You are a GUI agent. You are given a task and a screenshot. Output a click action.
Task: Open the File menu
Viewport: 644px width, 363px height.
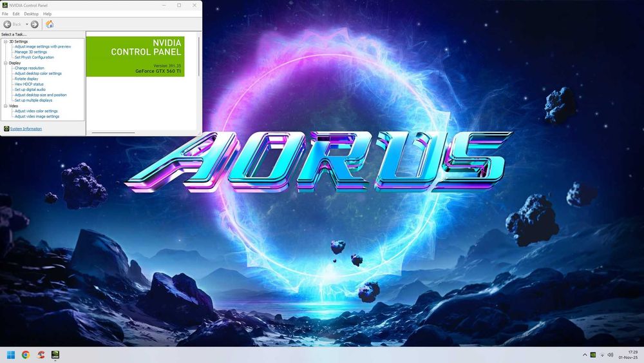[x=5, y=14]
